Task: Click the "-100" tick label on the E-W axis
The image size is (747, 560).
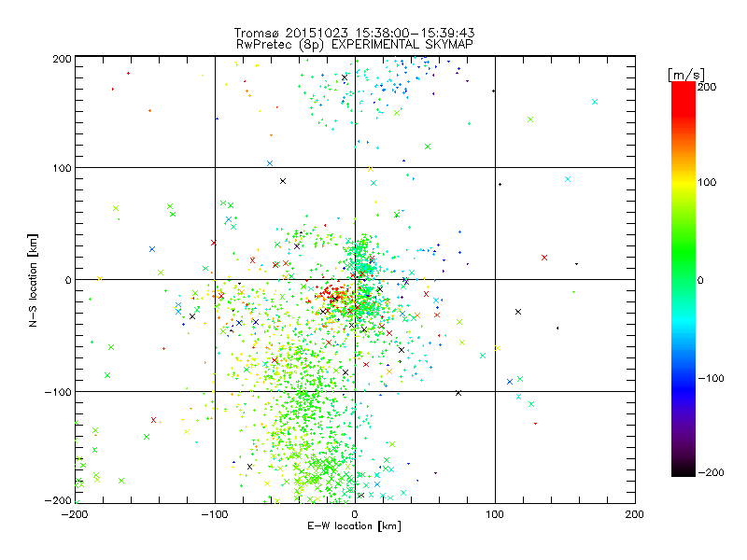Action: [x=215, y=515]
